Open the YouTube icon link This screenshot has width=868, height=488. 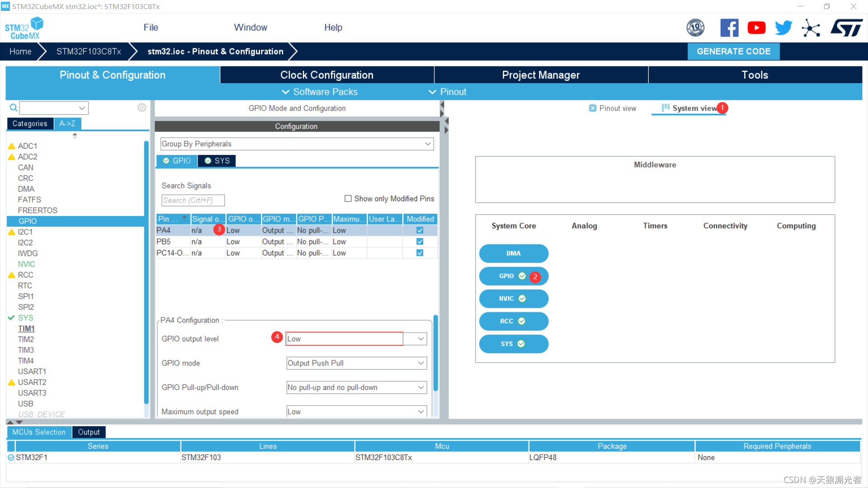coord(756,28)
